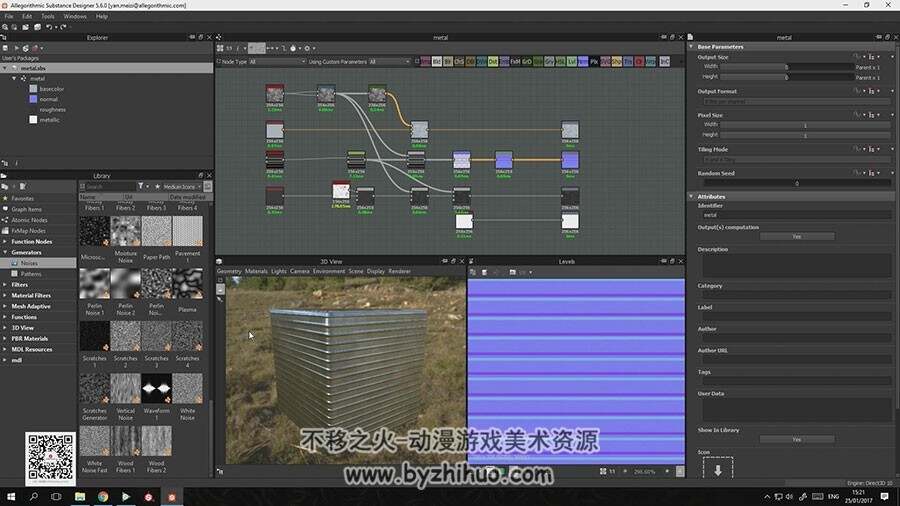
Task: Add a Levels (Lvl) node from toolbar
Action: pos(572,61)
